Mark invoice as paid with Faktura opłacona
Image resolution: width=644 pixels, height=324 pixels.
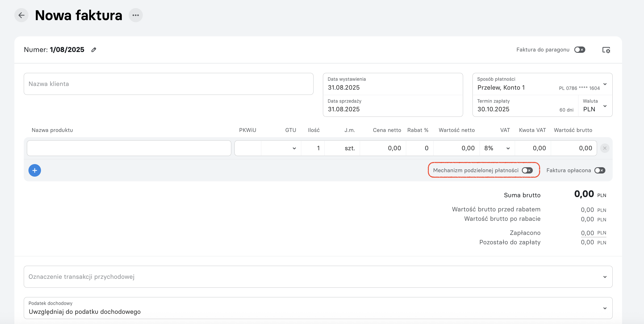600,170
